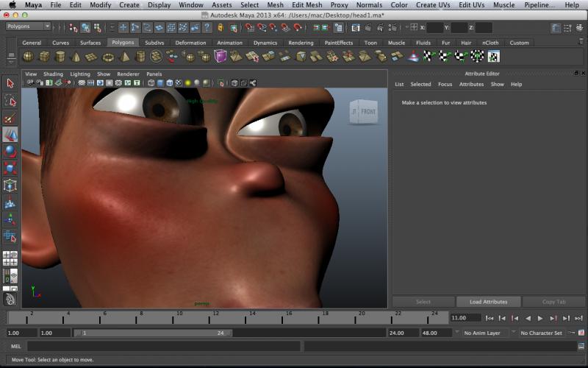The image size is (588, 368).
Task: Create a polygon sphere from the shelf
Action: coord(28,57)
